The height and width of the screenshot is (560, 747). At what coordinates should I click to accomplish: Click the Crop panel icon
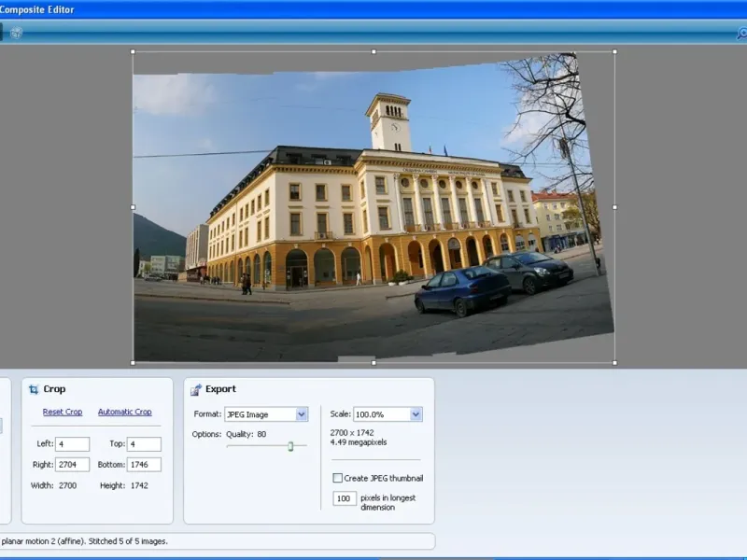tap(34, 389)
